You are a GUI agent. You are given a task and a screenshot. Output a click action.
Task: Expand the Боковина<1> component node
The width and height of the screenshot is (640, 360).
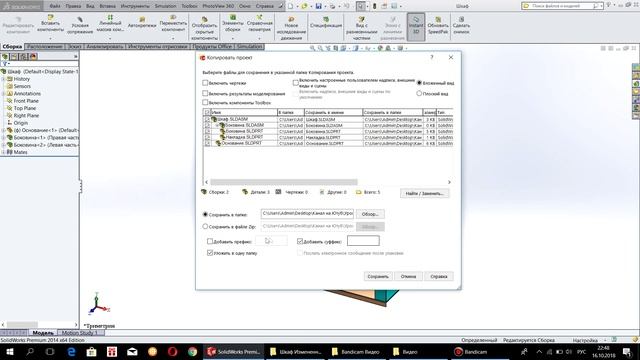tap(3, 138)
